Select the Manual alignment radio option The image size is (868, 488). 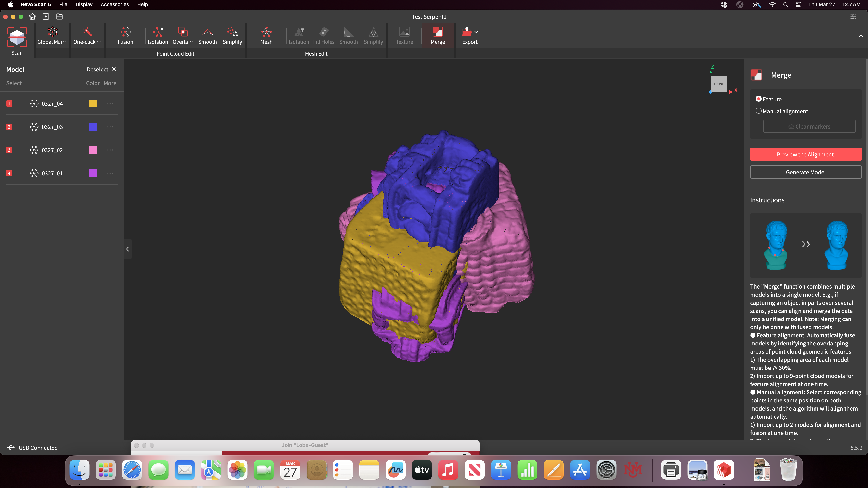[x=759, y=111]
